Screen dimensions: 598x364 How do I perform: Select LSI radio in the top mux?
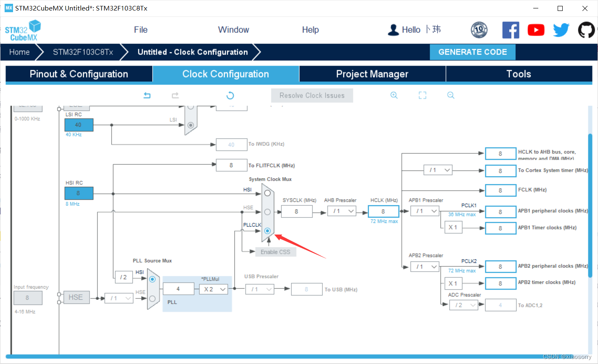click(191, 125)
